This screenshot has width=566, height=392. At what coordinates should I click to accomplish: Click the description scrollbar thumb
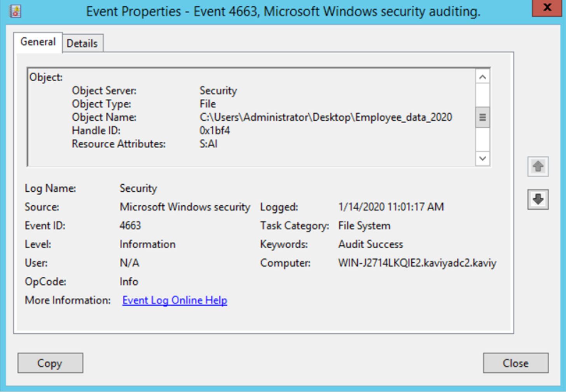pyautogui.click(x=482, y=117)
